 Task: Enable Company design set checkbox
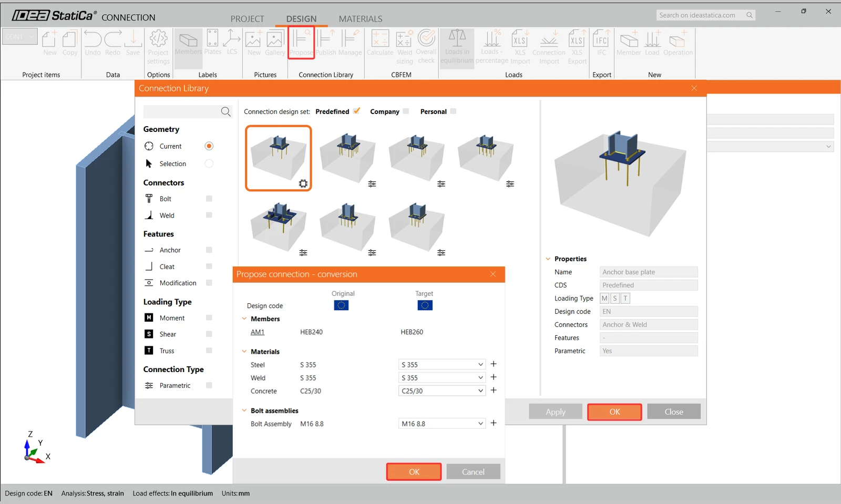coord(406,111)
